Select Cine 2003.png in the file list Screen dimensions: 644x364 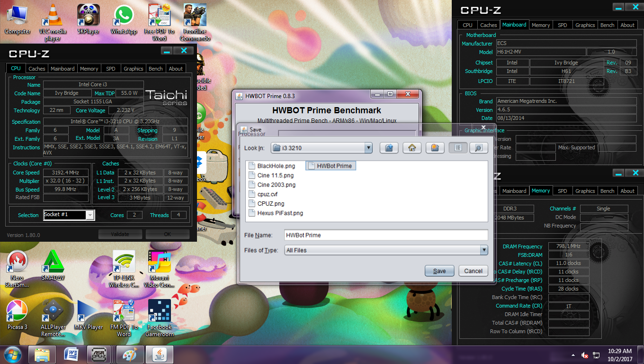pos(272,185)
